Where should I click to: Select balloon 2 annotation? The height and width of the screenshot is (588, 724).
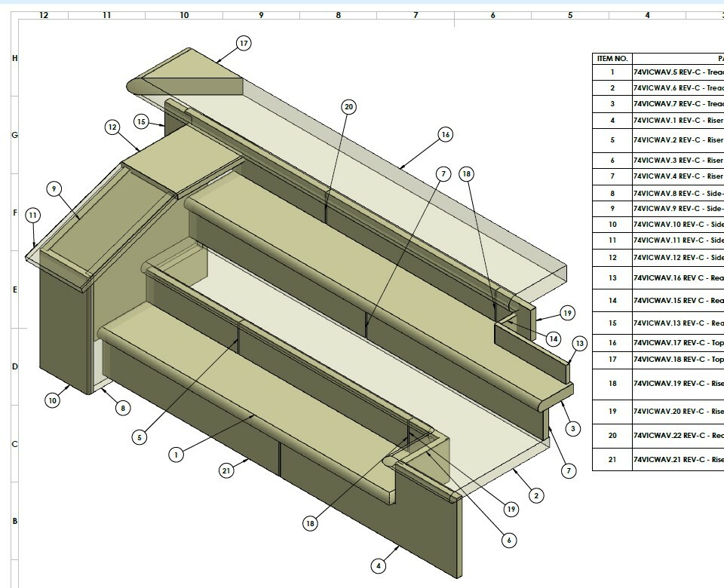[535, 495]
